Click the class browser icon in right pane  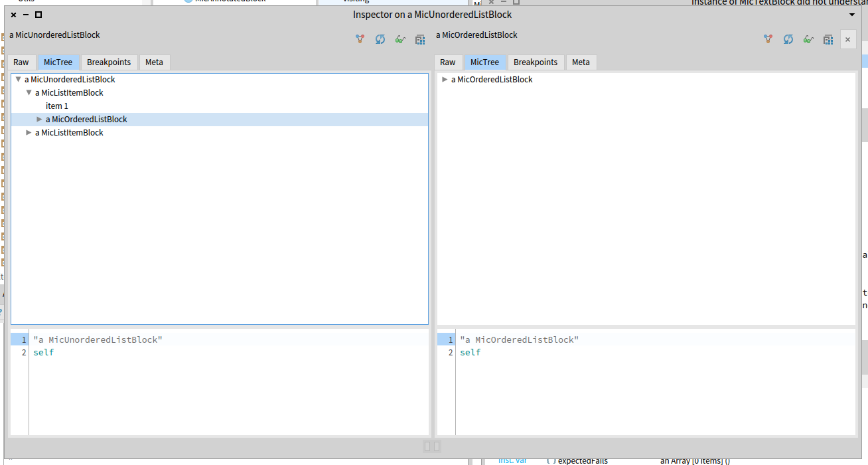click(828, 40)
